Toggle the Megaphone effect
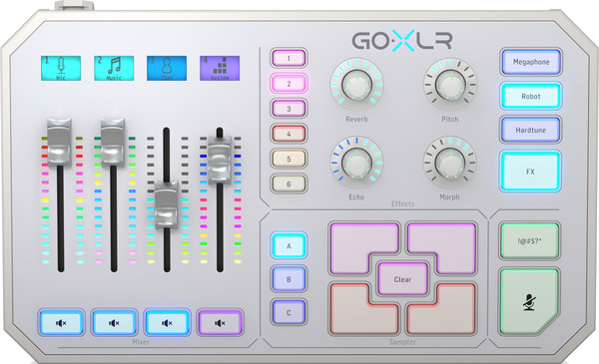Viewport: 599px width, 364px height. pyautogui.click(x=531, y=62)
